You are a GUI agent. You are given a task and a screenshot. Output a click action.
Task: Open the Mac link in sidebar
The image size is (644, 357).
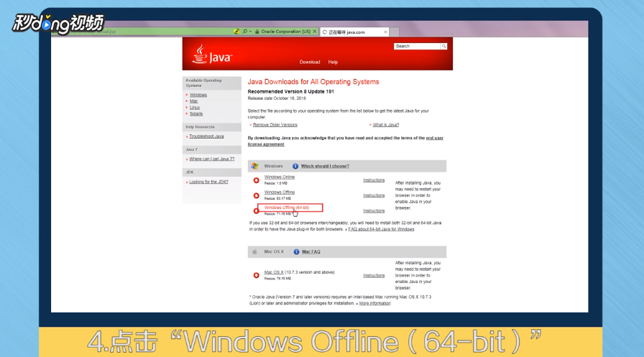(x=193, y=101)
